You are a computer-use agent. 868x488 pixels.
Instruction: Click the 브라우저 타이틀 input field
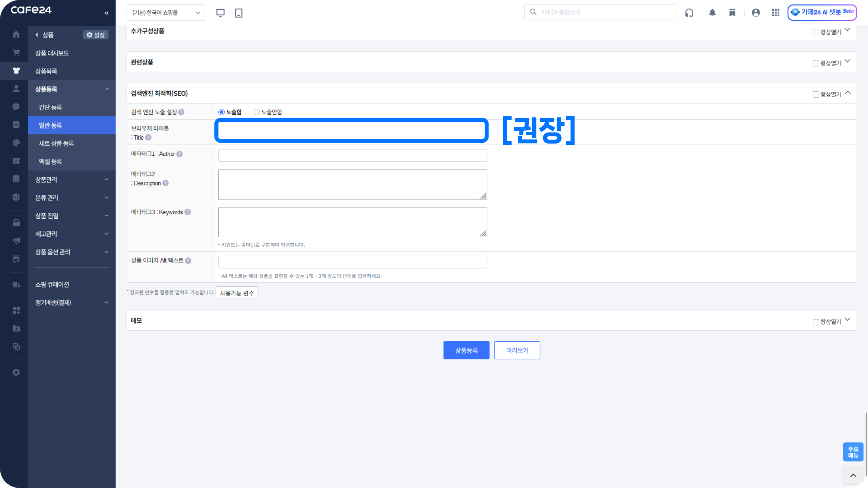[351, 130]
